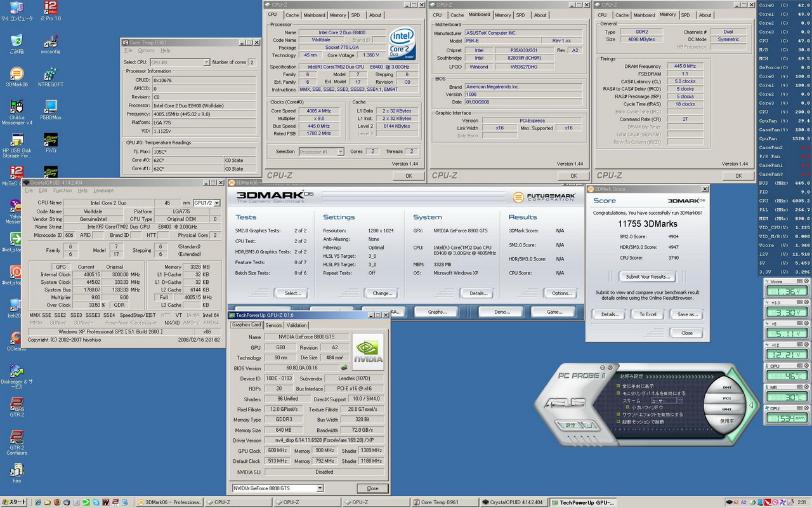This screenshot has height=508, width=812.
Task: Open the Function menu in CrystalCPUID
Action: click(x=62, y=190)
